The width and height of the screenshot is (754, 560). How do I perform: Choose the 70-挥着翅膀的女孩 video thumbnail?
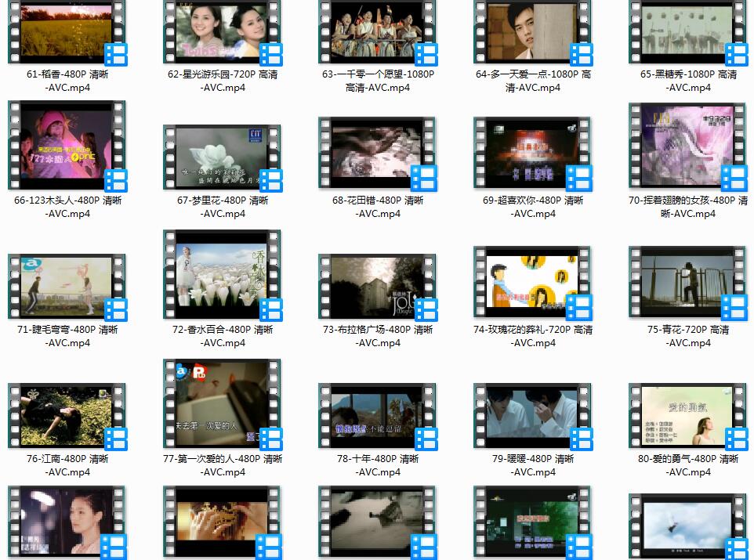pyautogui.click(x=688, y=146)
